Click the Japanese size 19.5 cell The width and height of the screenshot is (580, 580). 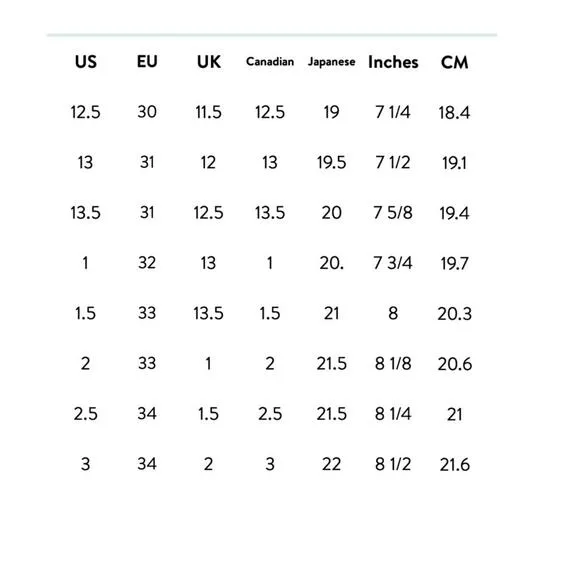click(x=331, y=162)
